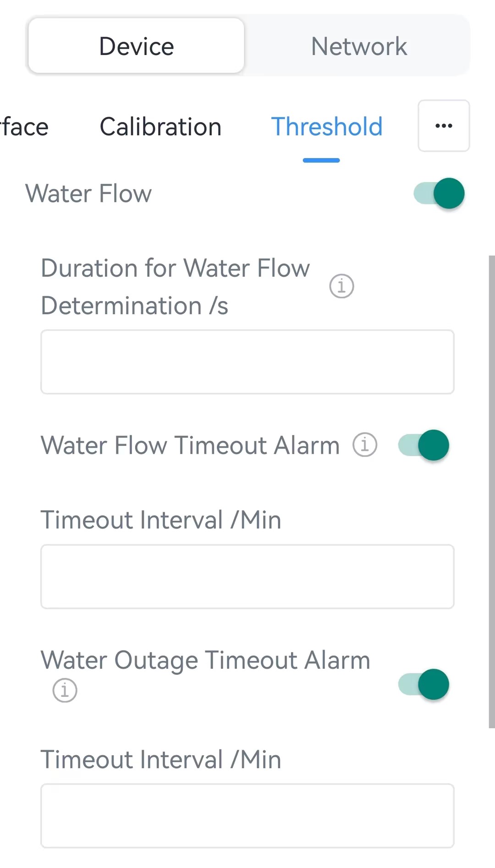The width and height of the screenshot is (495, 868).
Task: Click the Water Outage Timeout Alarm label
Action: 205,661
